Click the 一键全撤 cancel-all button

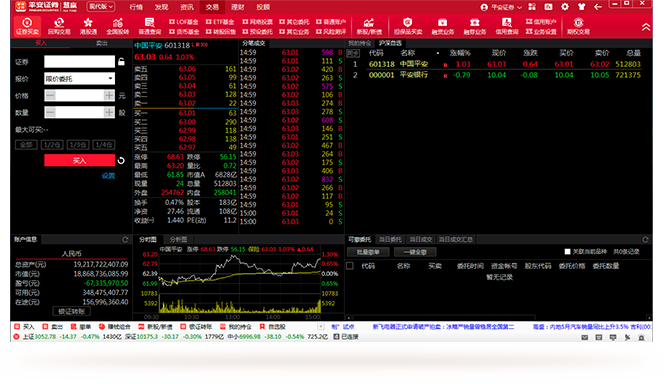tap(415, 252)
